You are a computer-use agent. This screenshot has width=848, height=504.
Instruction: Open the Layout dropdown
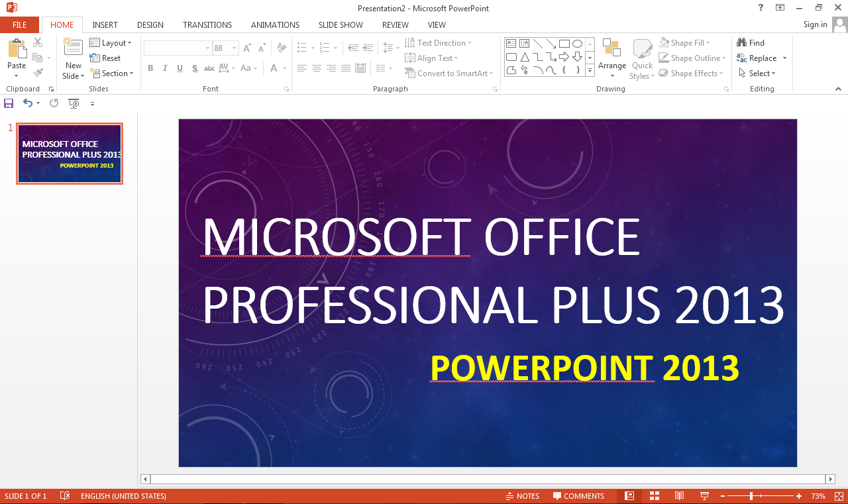coord(111,43)
